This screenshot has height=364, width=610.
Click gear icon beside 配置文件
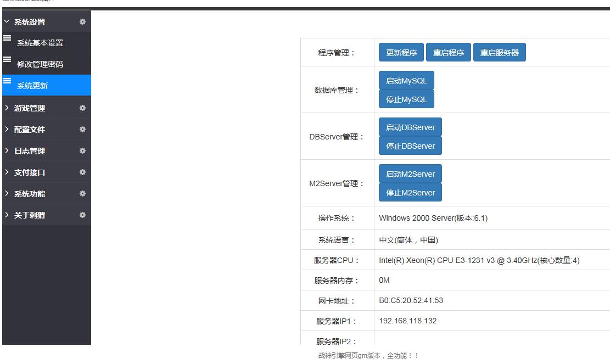coord(82,130)
